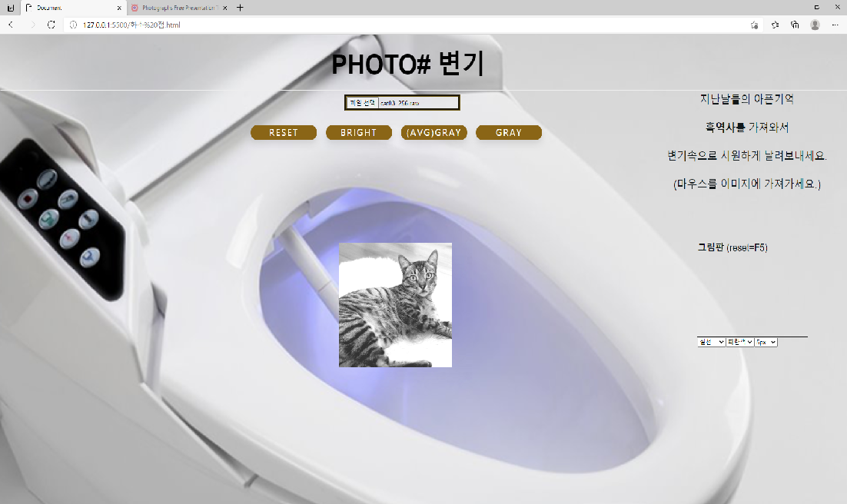Switch to the Document tab
847x504 pixels.
(73, 8)
